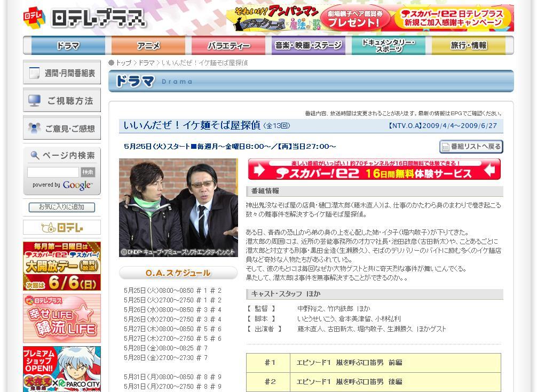Click 番組リストへ戻る button
The height and width of the screenshot is (392, 537).
click(x=471, y=147)
